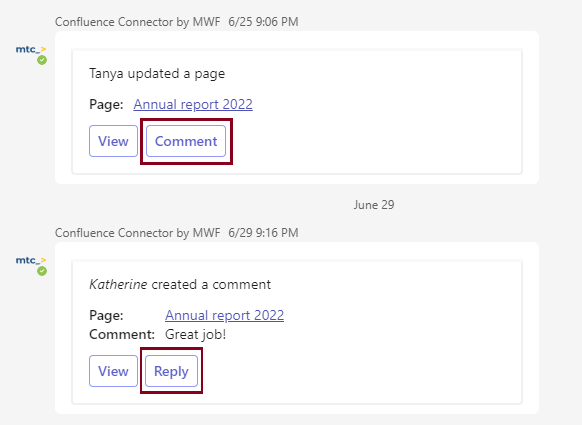
Task: Open Annual report 2022 link in Tanya's update
Action: point(193,104)
